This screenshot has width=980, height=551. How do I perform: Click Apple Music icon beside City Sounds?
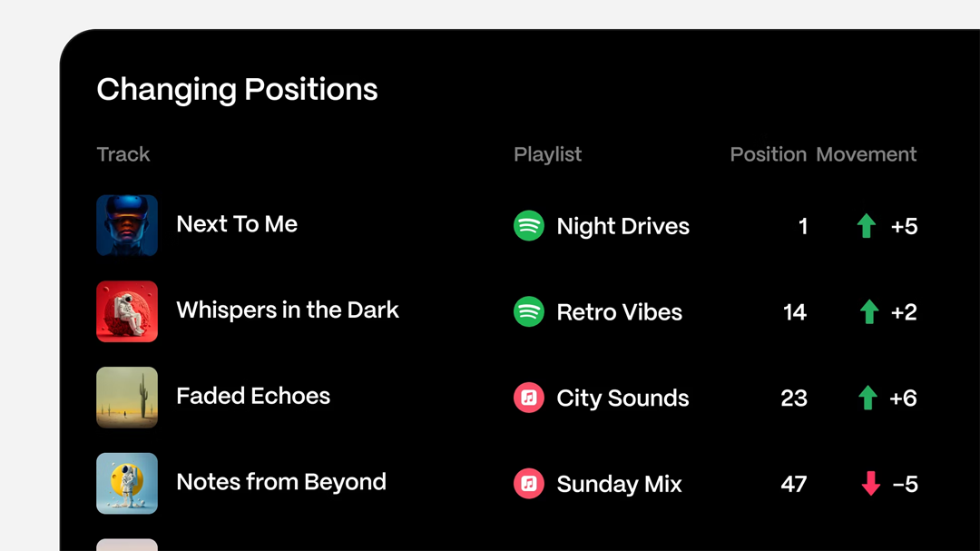click(x=529, y=398)
